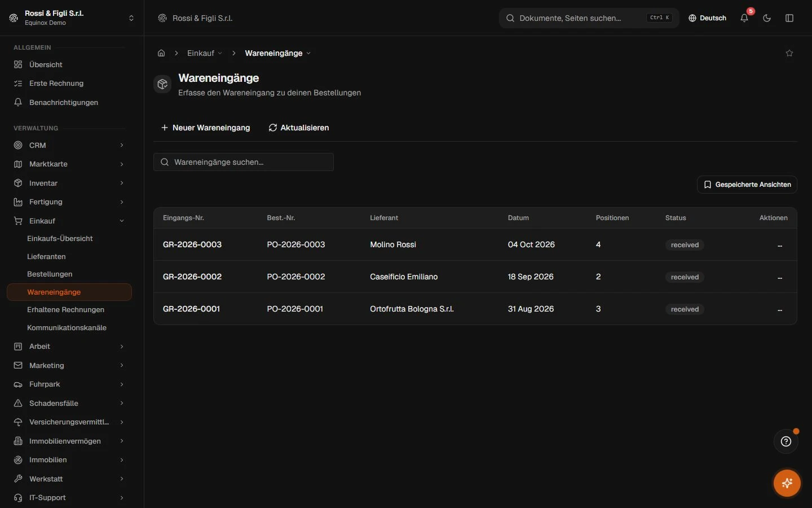Open the Deutsch language selector

707,18
